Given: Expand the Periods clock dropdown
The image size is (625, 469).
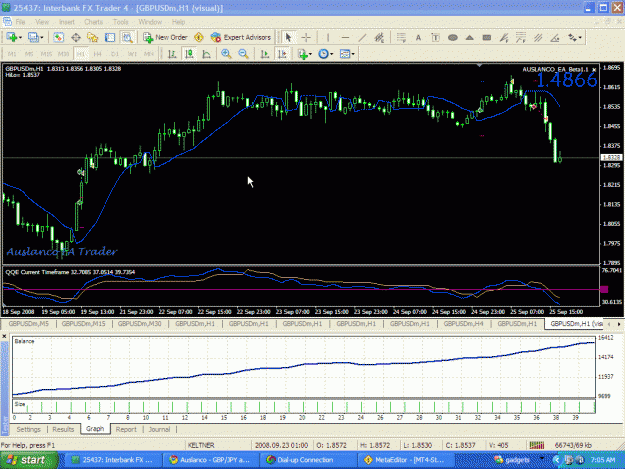Looking at the screenshot, I should pyautogui.click(x=331, y=54).
